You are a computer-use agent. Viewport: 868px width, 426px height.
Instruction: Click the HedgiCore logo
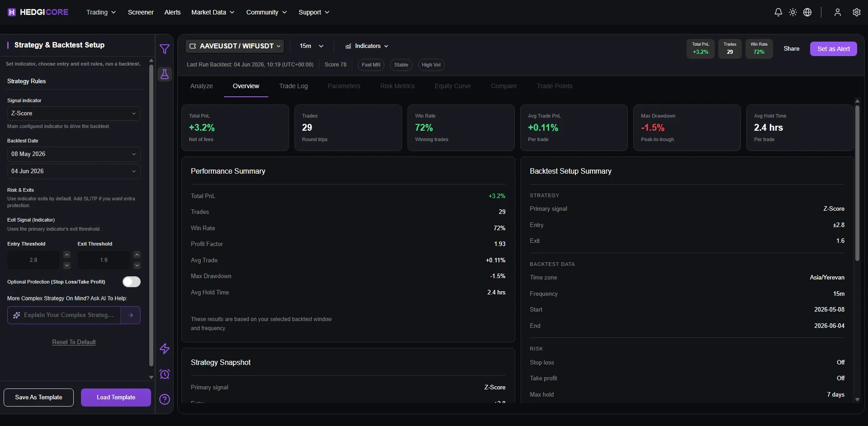click(x=38, y=12)
